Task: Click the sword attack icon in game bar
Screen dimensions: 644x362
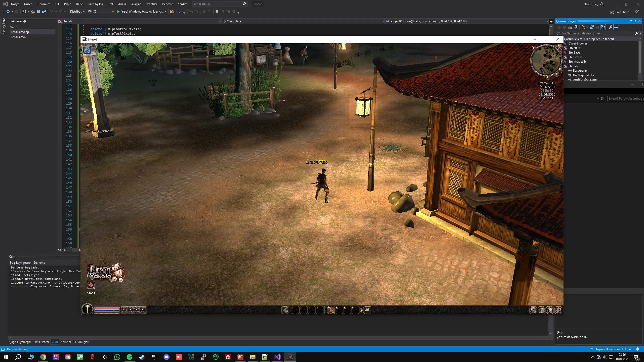Action: [285, 310]
